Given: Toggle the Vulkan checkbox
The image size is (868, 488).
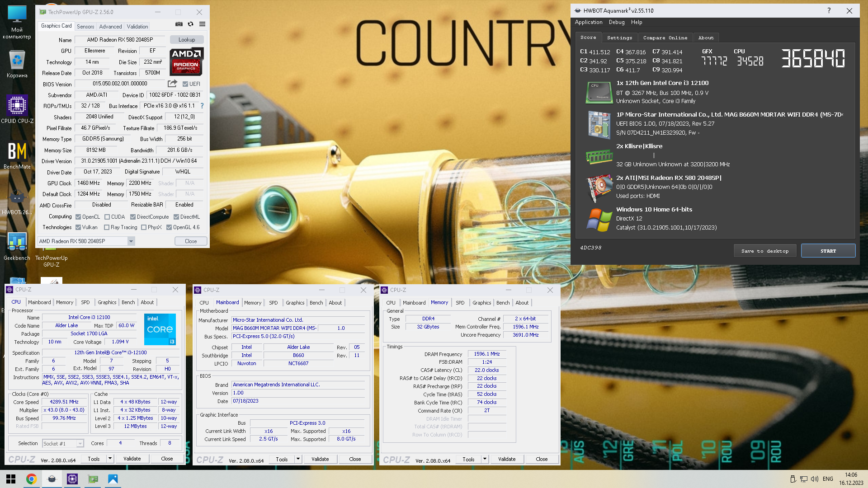Looking at the screenshot, I should point(78,227).
